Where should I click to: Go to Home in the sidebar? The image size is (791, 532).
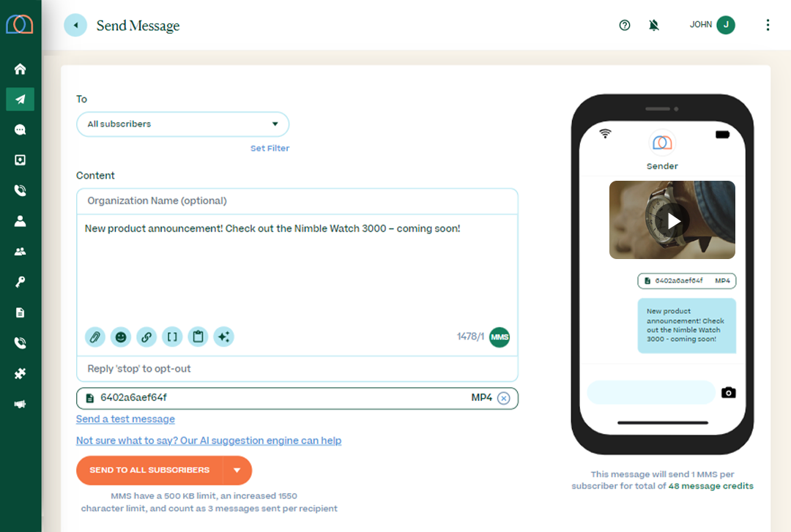(x=21, y=69)
